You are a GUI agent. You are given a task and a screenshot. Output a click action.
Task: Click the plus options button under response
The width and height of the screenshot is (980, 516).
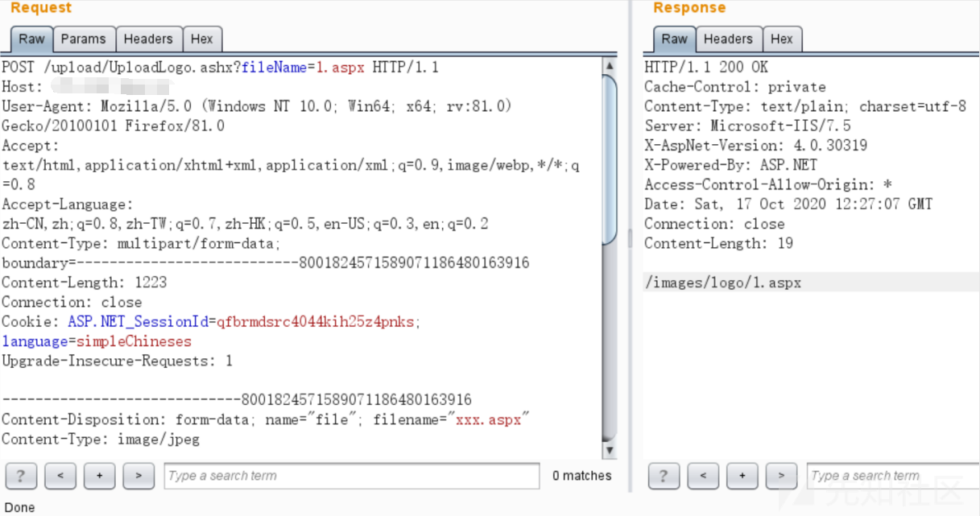(x=742, y=476)
